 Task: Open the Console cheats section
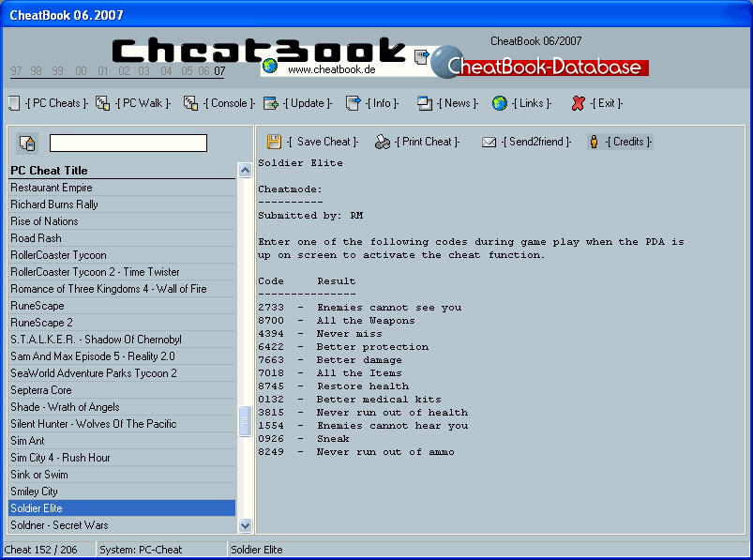pyautogui.click(x=229, y=103)
